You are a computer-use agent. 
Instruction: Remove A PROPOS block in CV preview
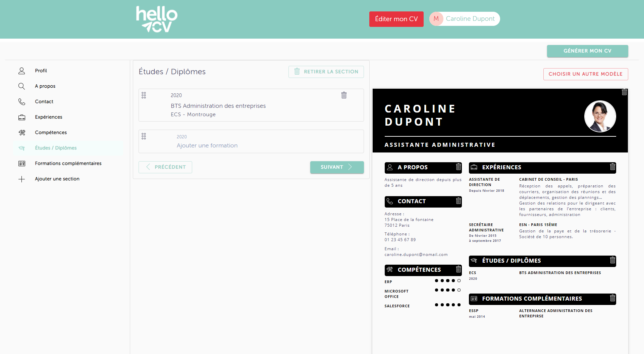pyautogui.click(x=459, y=167)
